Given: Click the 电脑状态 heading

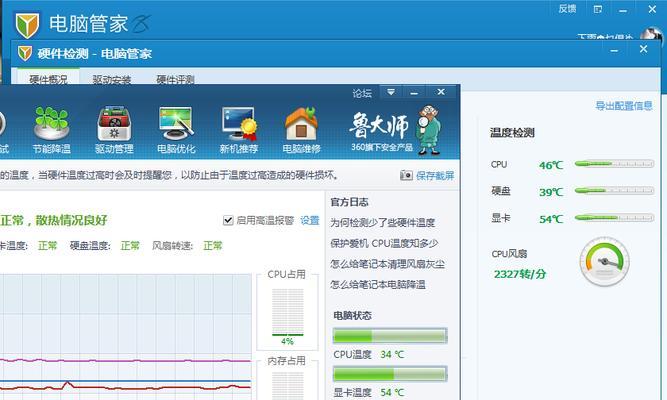Looking at the screenshot, I should [352, 315].
